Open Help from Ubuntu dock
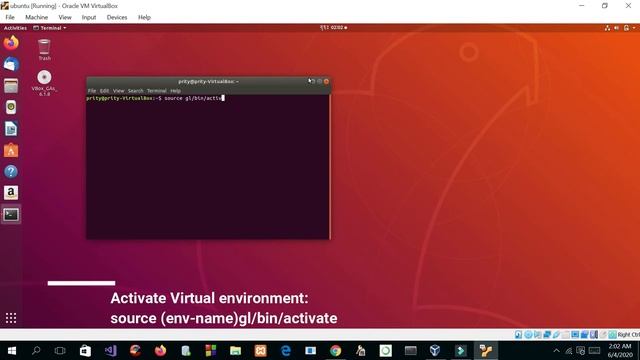 (11, 171)
